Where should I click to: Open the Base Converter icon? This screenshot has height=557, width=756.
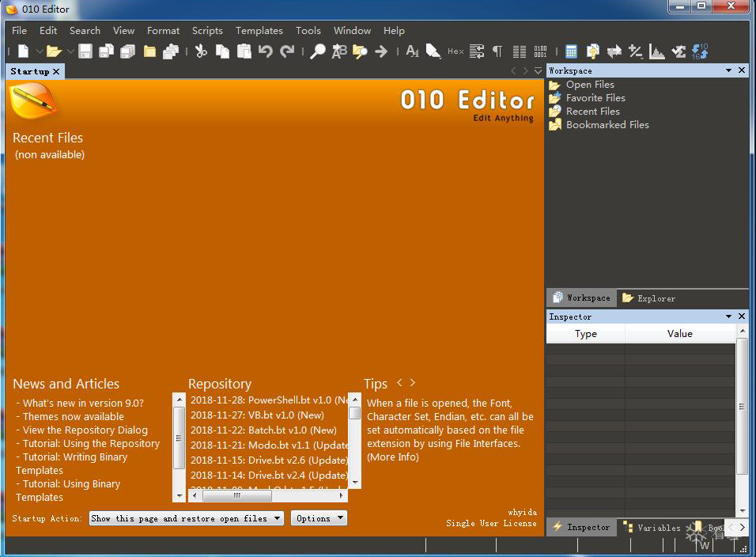[700, 51]
